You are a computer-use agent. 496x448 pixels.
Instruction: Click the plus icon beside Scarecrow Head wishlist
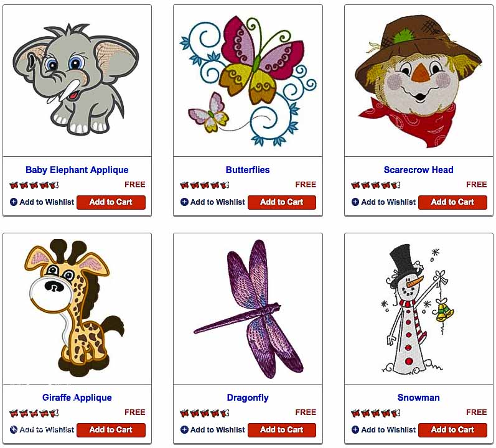[x=355, y=202]
